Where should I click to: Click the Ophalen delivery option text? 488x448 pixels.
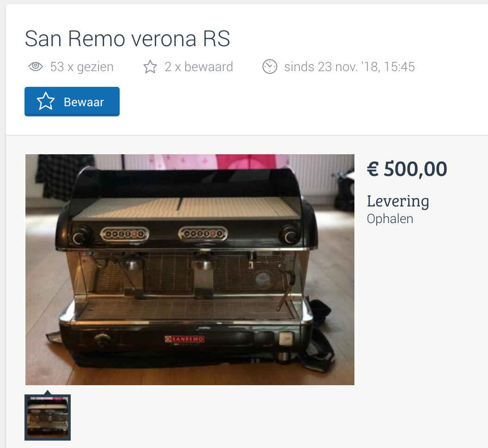pyautogui.click(x=390, y=219)
